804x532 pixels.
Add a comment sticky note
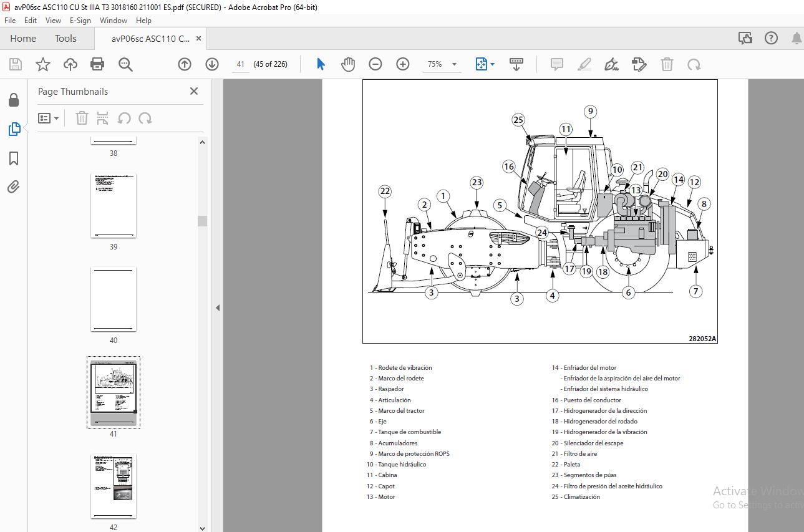(x=557, y=64)
